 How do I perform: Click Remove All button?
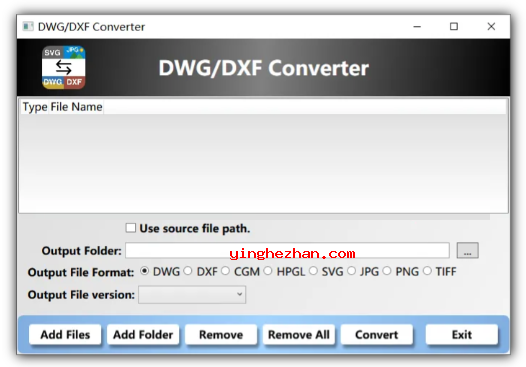pyautogui.click(x=299, y=334)
